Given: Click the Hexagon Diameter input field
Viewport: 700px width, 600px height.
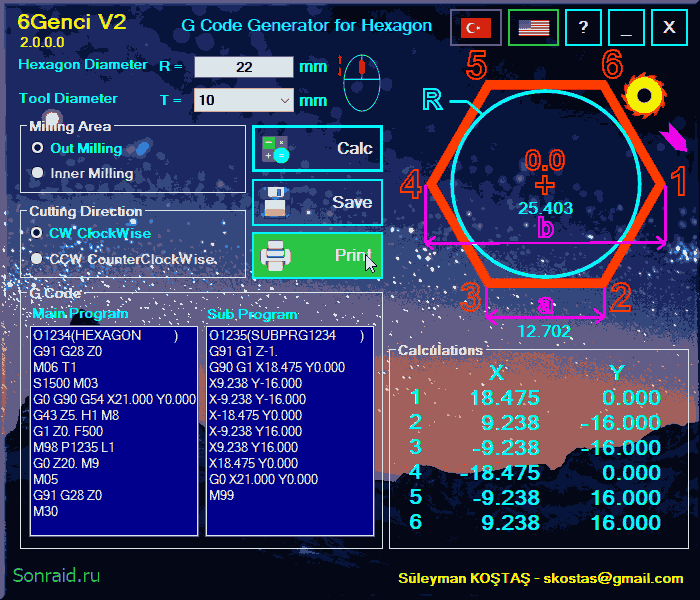Looking at the screenshot, I should click(244, 67).
